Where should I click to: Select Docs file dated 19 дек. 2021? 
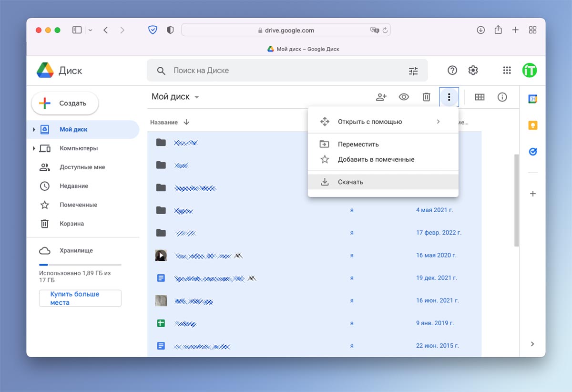coord(315,278)
